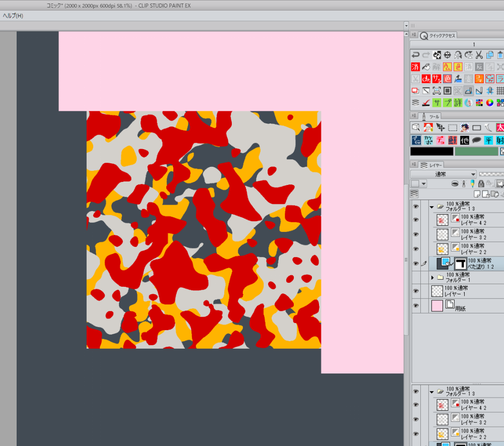The height and width of the screenshot is (446, 504).
Task: Click the green 詳 icon in Quick Access
Action: tap(458, 102)
